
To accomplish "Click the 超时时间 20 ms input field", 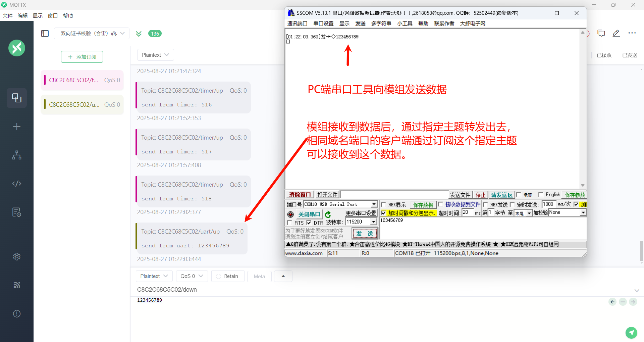I will tap(468, 213).
